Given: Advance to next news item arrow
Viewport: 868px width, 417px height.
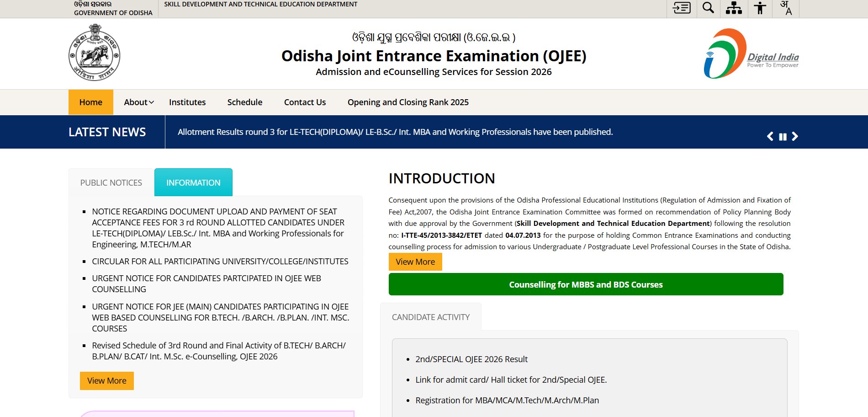Looking at the screenshot, I should (x=795, y=136).
